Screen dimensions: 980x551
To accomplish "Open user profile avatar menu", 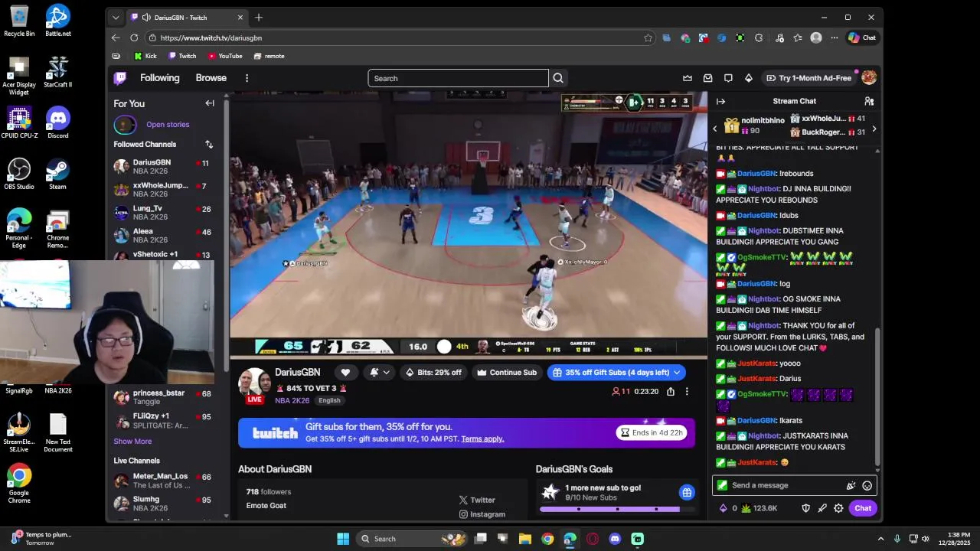I will pos(869,77).
